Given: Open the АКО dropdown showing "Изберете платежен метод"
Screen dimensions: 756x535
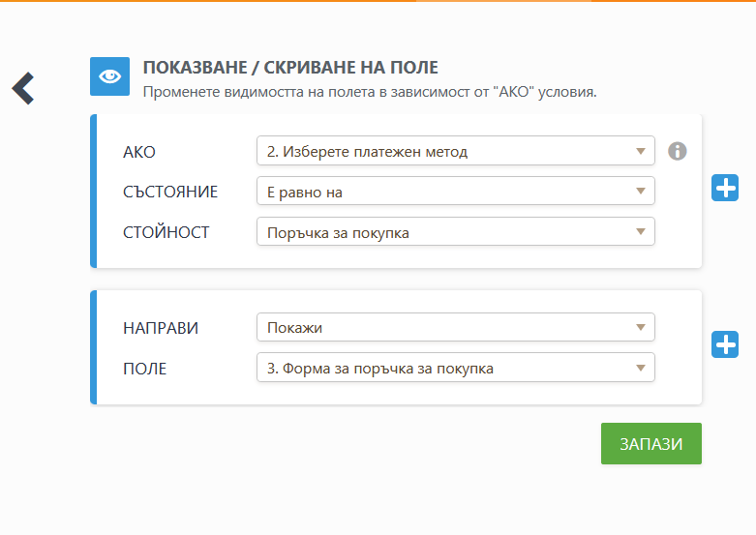Looking at the screenshot, I should click(x=455, y=152).
